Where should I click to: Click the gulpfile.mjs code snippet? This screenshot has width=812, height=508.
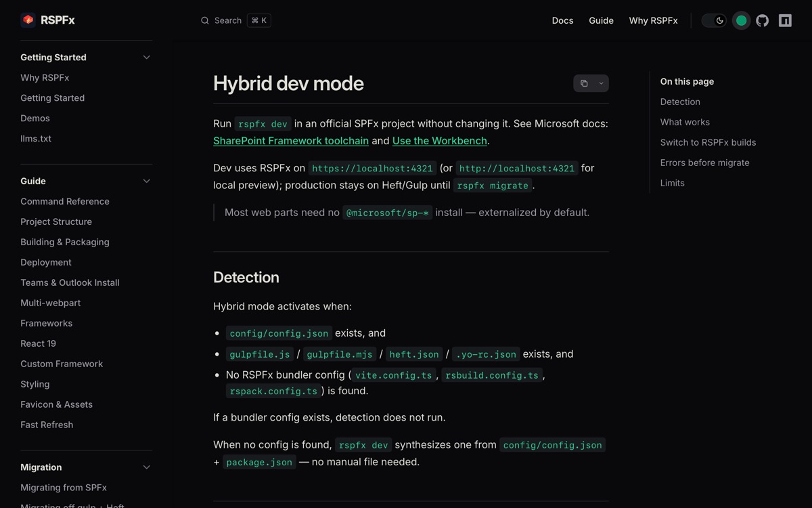click(340, 354)
